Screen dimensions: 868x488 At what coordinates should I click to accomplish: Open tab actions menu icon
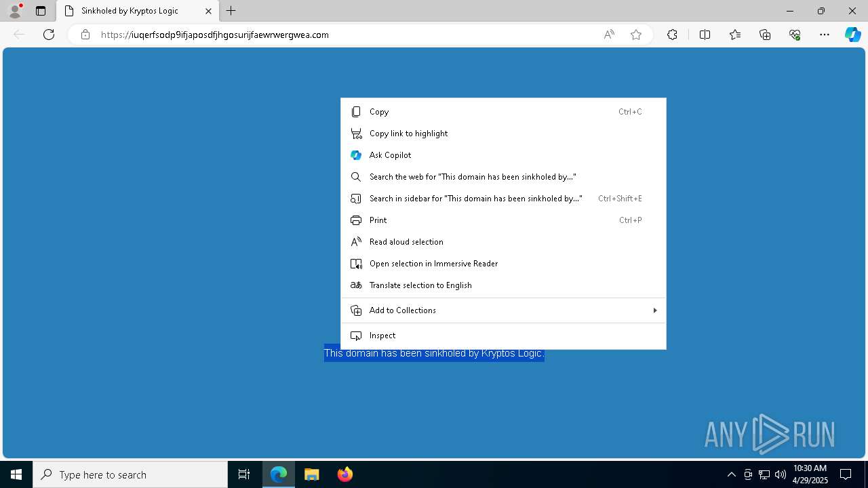pos(41,11)
